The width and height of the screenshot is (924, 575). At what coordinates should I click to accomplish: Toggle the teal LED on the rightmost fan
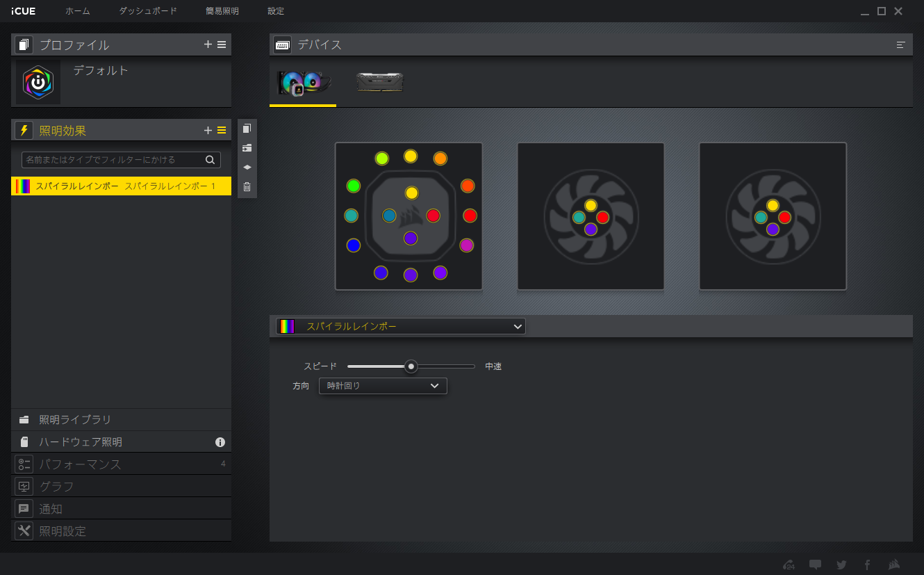pos(761,217)
